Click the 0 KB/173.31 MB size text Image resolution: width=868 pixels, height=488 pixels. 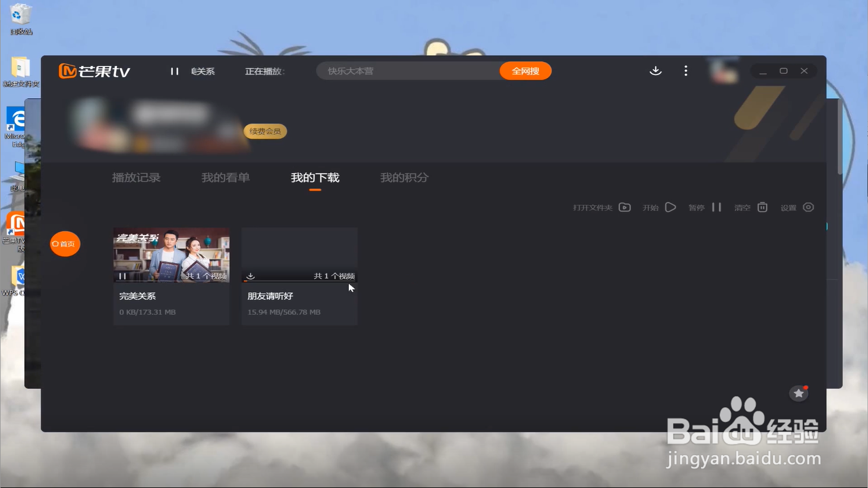click(147, 312)
